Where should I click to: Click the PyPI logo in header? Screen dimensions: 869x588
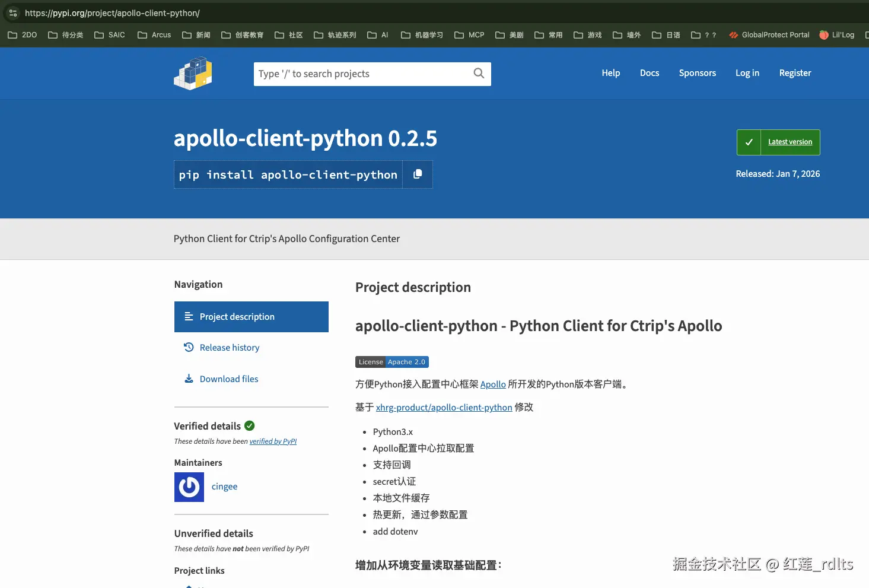[193, 74]
